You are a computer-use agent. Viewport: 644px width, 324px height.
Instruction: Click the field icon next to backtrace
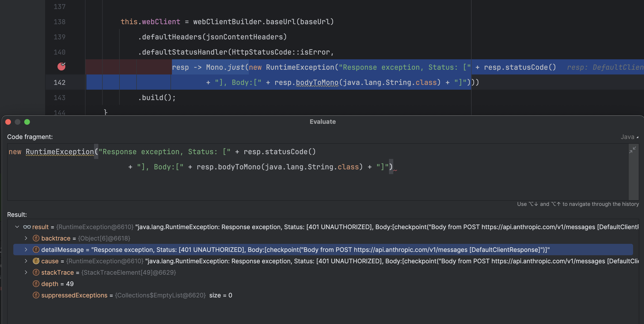coord(36,238)
